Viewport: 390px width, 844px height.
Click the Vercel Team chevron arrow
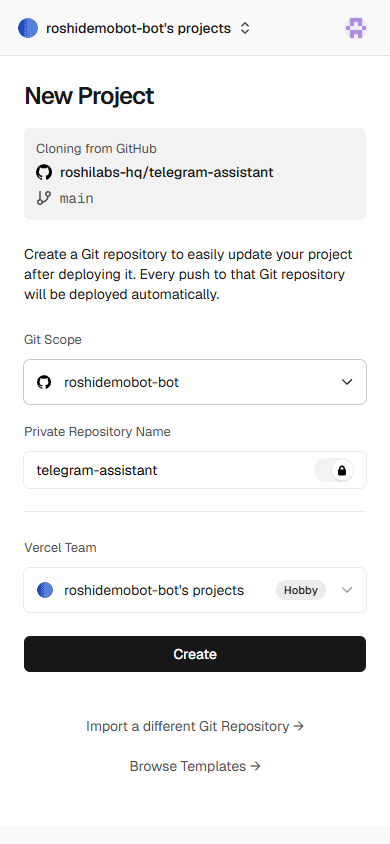(347, 590)
